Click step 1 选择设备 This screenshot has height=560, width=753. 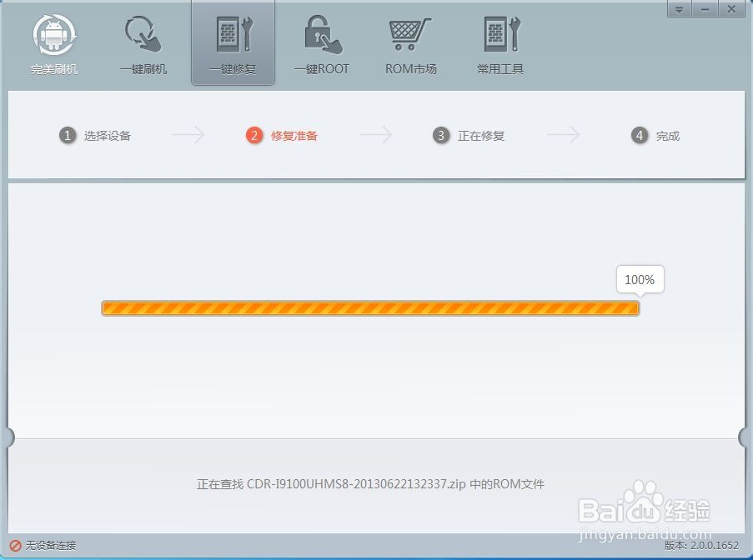95,136
